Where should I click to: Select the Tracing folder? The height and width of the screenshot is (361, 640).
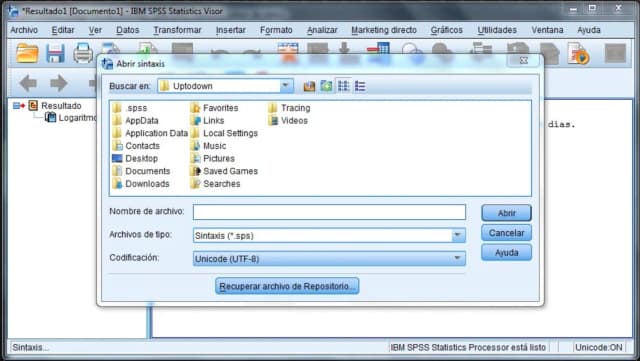coord(289,108)
